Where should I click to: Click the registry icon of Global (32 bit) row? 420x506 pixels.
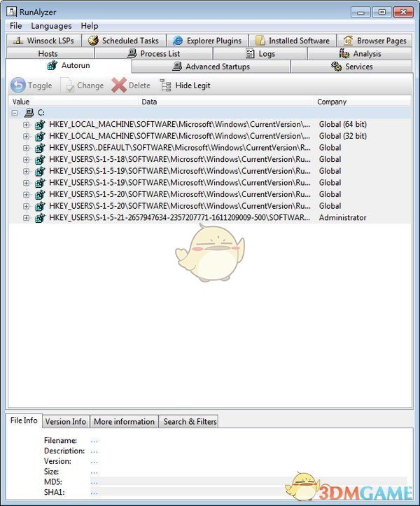click(x=40, y=136)
